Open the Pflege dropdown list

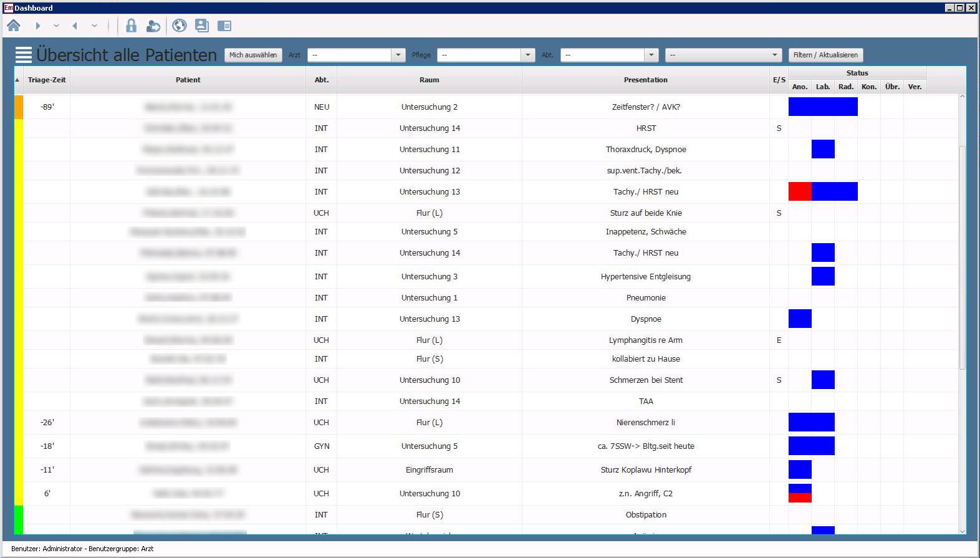point(527,55)
